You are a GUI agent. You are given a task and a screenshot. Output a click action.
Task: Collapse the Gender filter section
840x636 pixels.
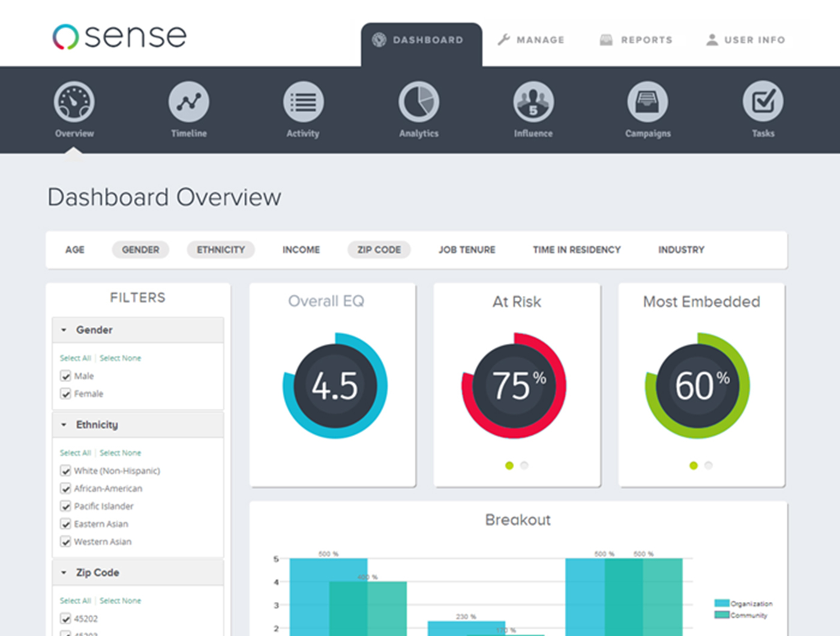pyautogui.click(x=64, y=330)
